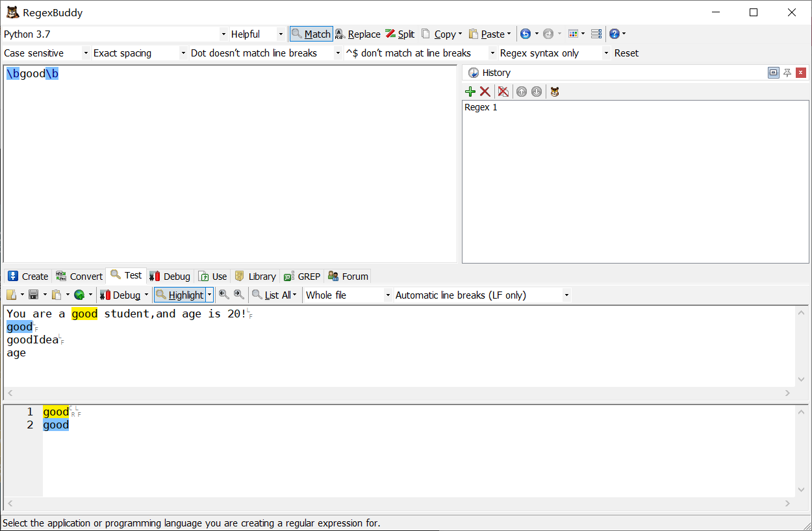This screenshot has height=531, width=812.
Task: Open the List All dropdown
Action: pyautogui.click(x=275, y=295)
